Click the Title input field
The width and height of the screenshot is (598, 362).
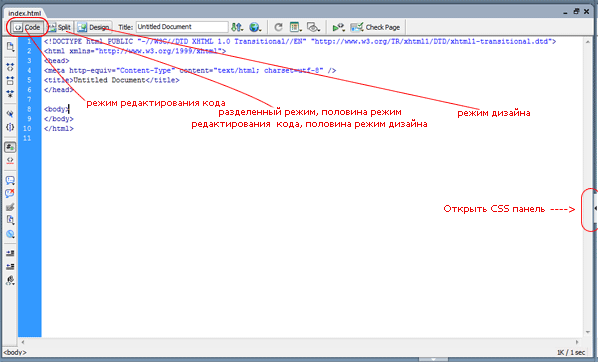182,27
